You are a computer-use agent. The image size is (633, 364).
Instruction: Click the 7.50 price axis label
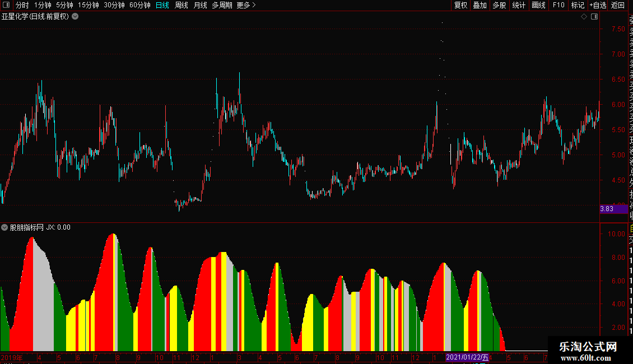click(618, 29)
